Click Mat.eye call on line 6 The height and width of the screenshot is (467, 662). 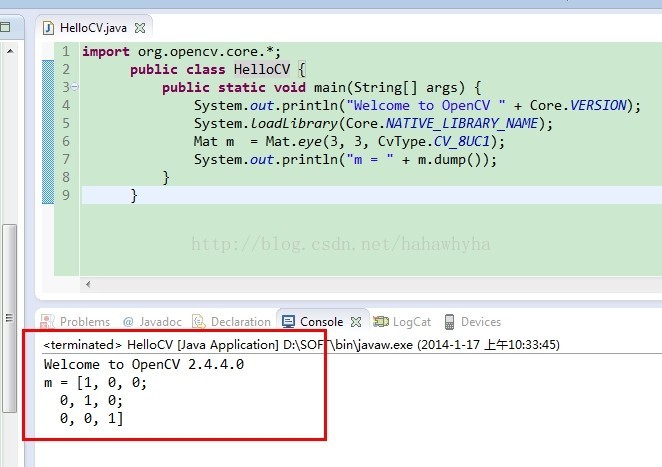click(294, 141)
